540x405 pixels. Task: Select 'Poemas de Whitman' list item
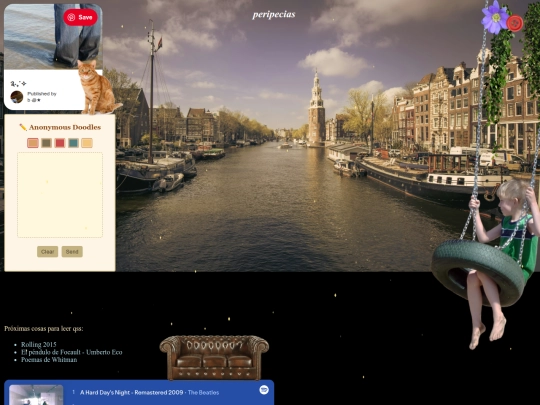pos(49,360)
